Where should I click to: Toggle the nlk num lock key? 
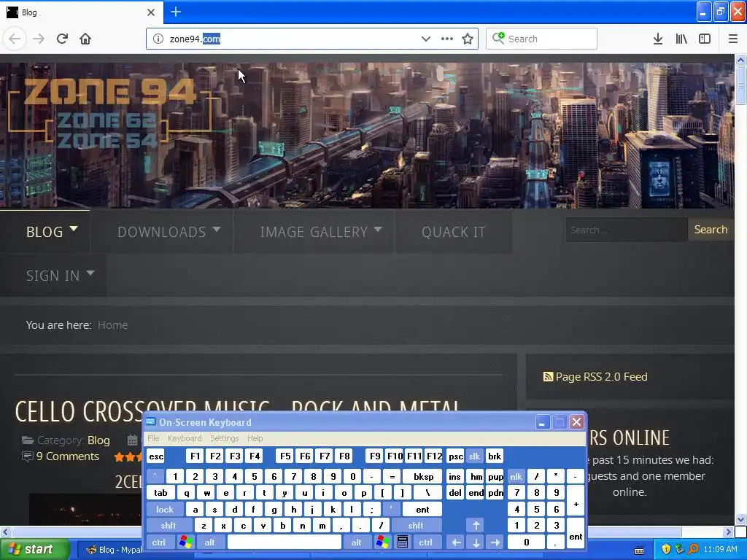tap(516, 476)
